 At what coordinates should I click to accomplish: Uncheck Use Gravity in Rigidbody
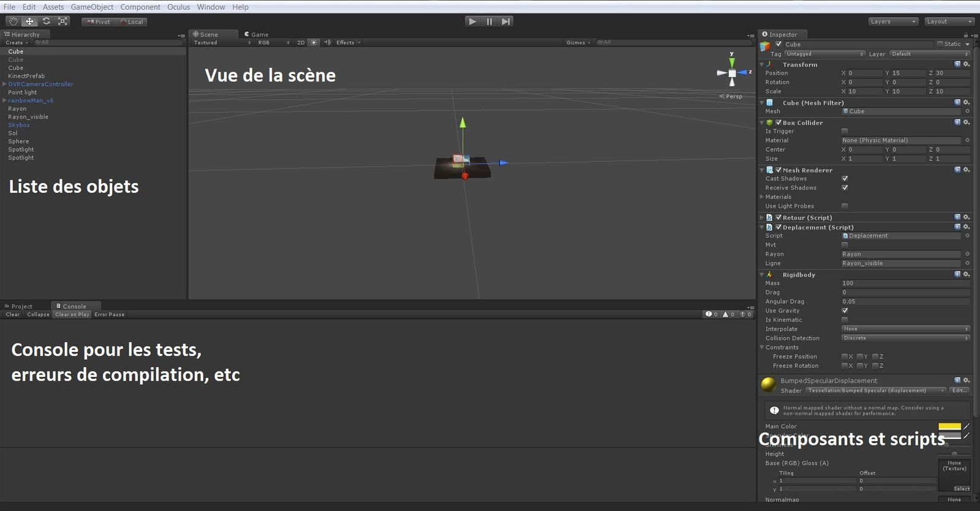845,311
